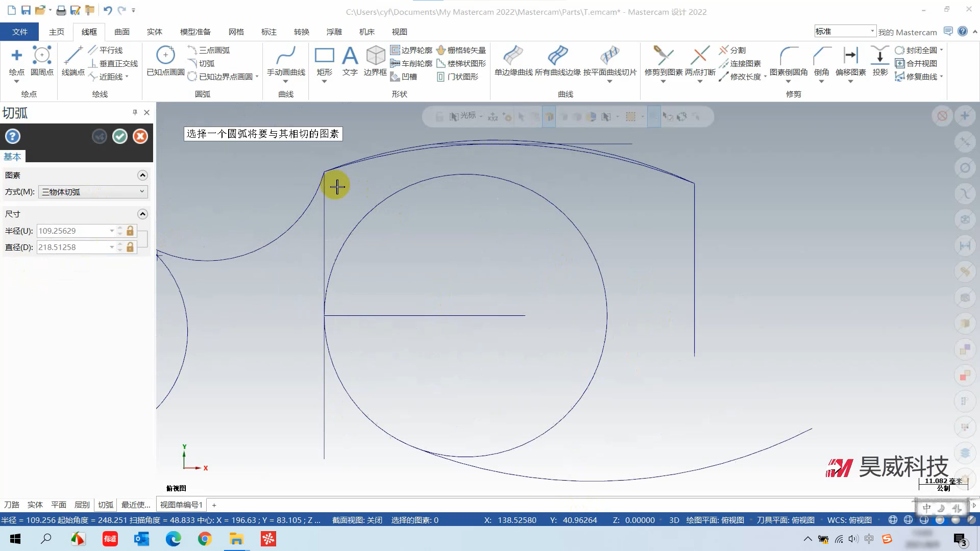Image resolution: width=980 pixels, height=551 pixels.
Task: Switch to the 曲面 ribbon tab
Action: click(x=122, y=32)
